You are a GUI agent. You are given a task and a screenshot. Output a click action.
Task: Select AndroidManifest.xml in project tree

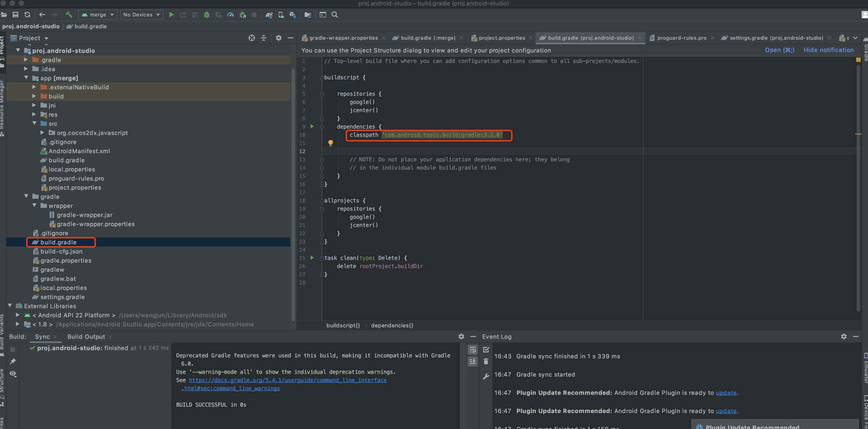(x=79, y=151)
